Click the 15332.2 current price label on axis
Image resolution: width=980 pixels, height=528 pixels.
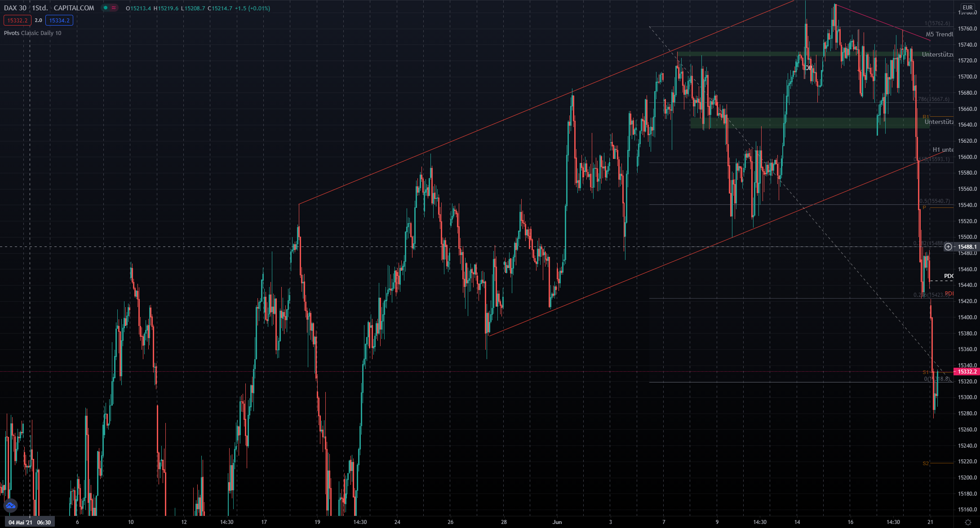coord(967,372)
